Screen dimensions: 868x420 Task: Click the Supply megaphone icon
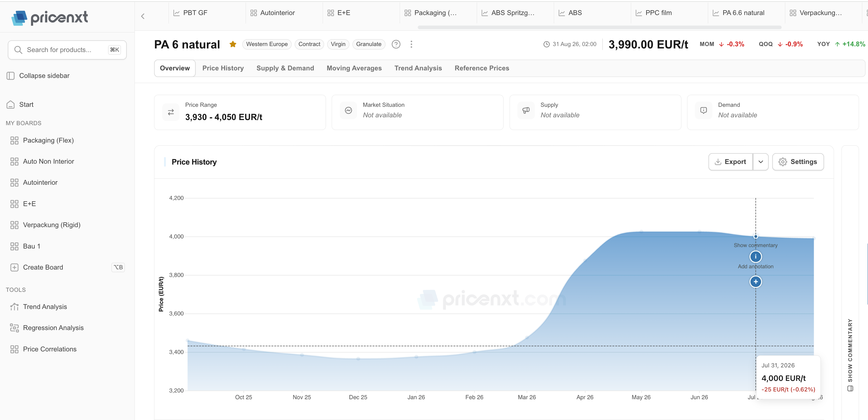click(x=526, y=110)
